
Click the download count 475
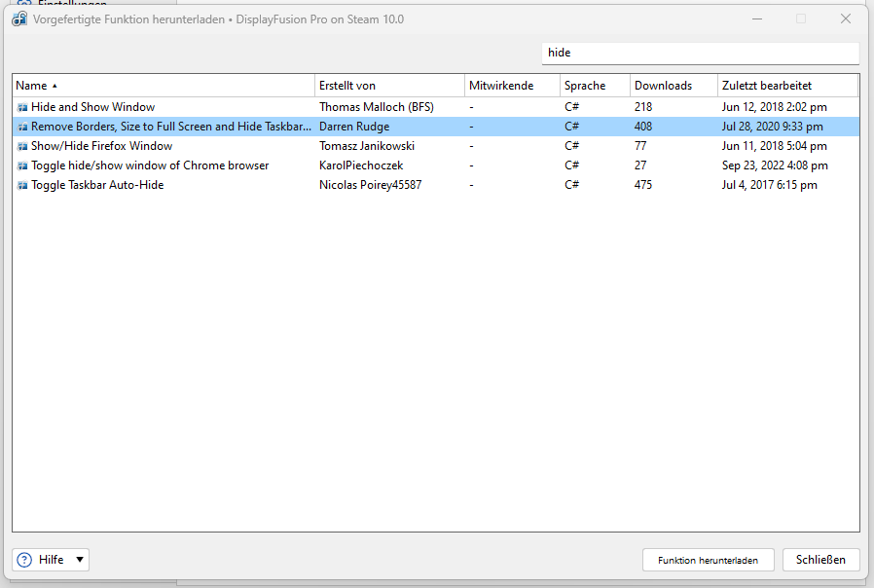coord(642,185)
